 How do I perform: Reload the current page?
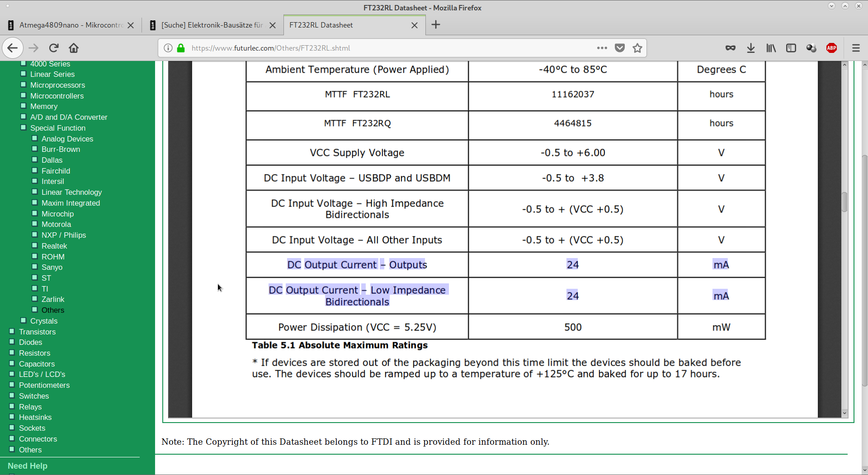tap(54, 48)
